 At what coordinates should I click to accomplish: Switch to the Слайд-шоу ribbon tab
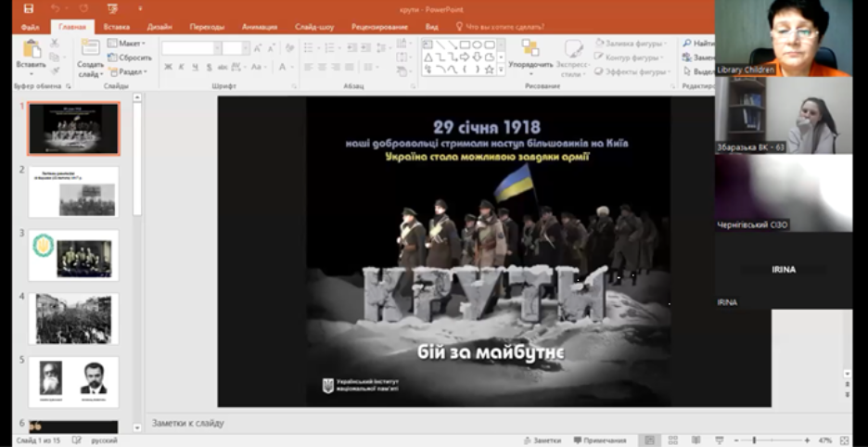[313, 27]
